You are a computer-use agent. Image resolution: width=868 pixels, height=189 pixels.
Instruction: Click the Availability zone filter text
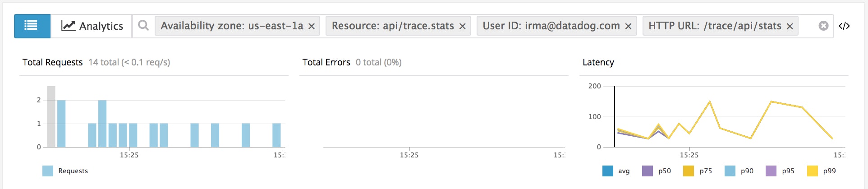pos(232,26)
